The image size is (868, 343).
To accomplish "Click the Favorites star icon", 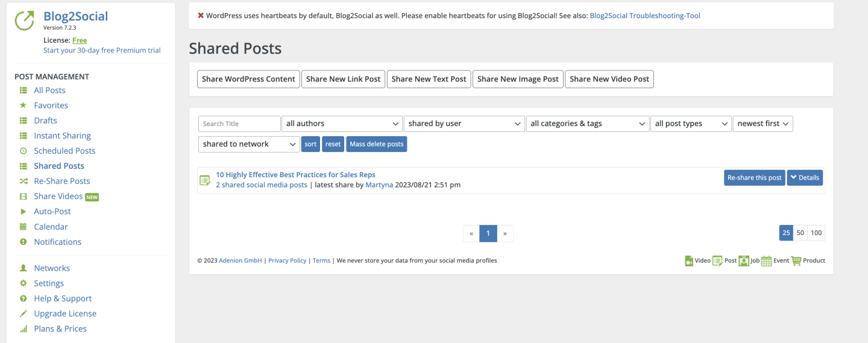I will click(24, 105).
